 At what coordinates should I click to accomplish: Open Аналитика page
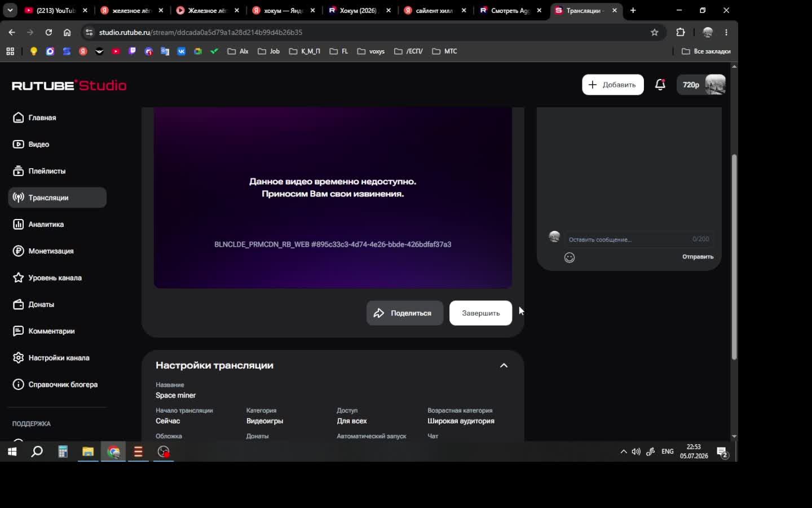point(38,224)
